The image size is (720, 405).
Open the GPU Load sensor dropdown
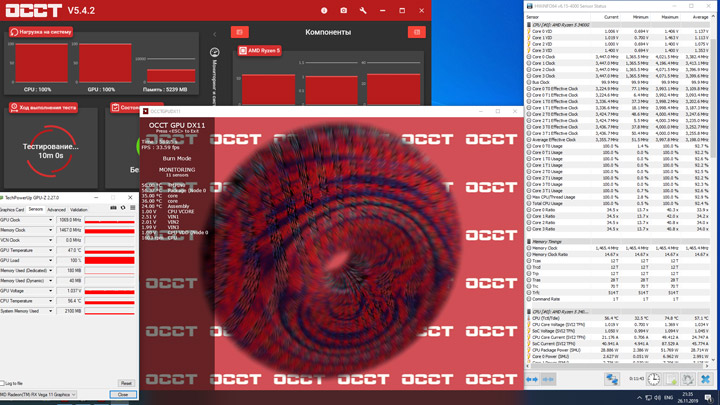(x=51, y=260)
